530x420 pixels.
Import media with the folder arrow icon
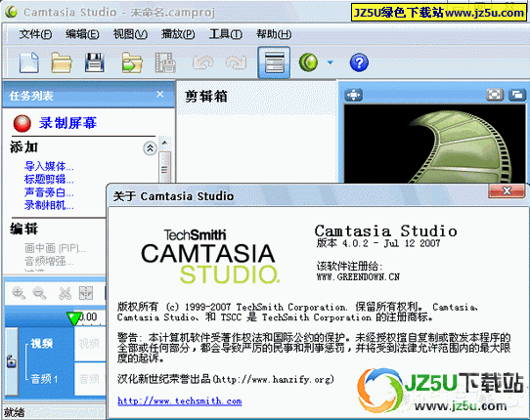tap(132, 63)
